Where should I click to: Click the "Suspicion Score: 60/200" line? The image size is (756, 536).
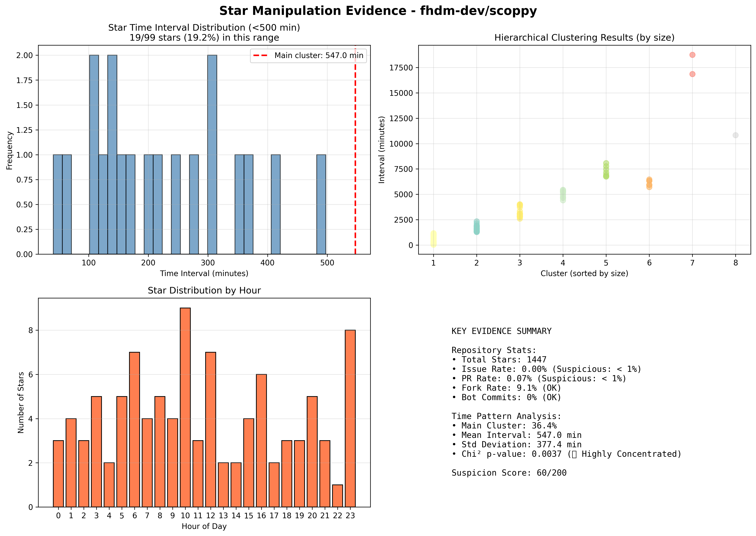pyautogui.click(x=509, y=473)
